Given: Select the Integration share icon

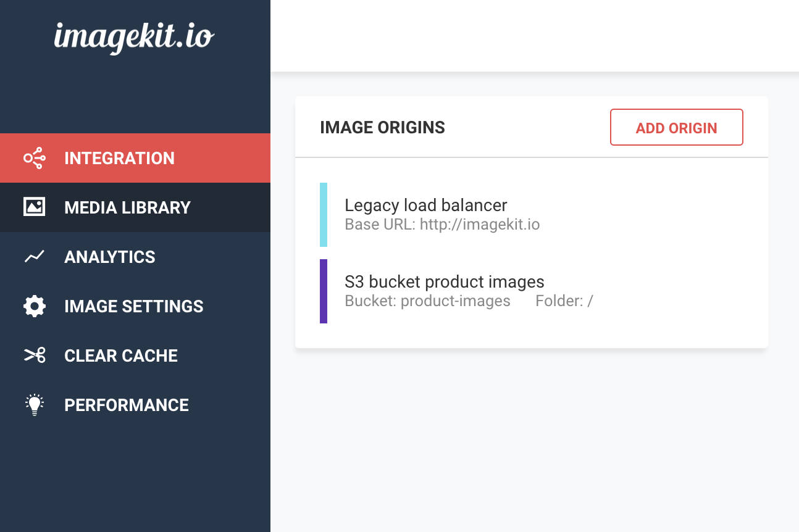Looking at the screenshot, I should 34,158.
